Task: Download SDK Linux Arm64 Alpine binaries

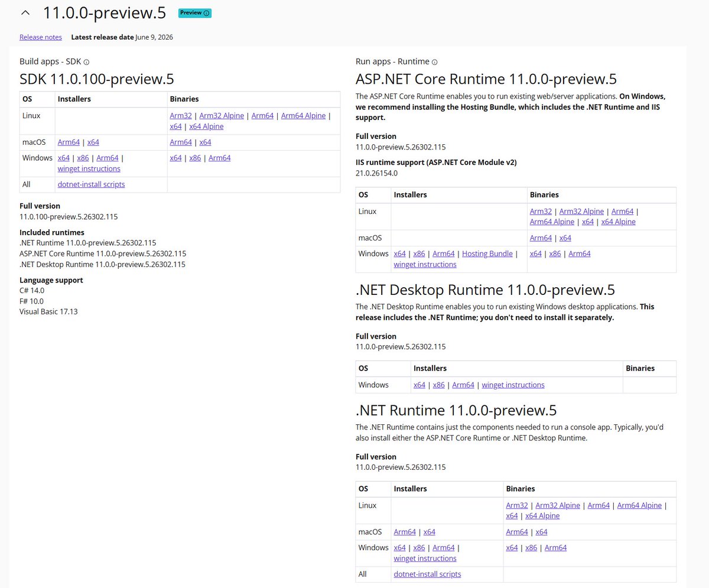Action: coord(303,115)
